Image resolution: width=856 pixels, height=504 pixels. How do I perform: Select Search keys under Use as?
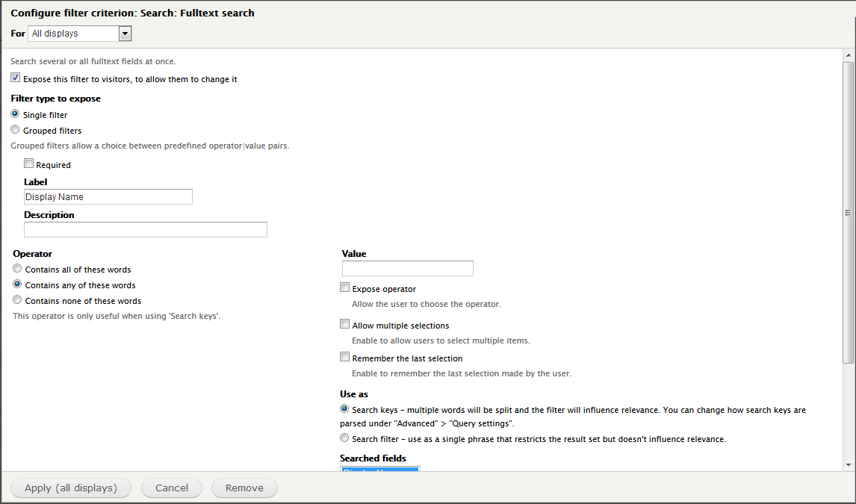click(344, 408)
